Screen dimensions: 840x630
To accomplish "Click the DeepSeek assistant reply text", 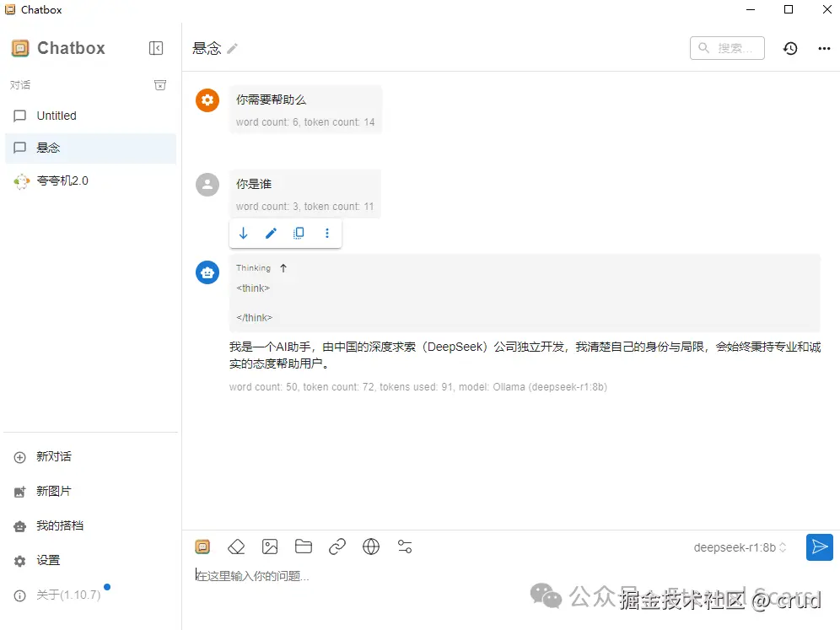I will [525, 355].
